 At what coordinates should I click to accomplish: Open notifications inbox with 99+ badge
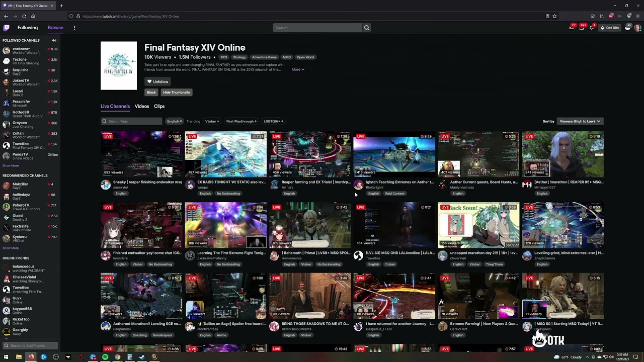(x=582, y=28)
